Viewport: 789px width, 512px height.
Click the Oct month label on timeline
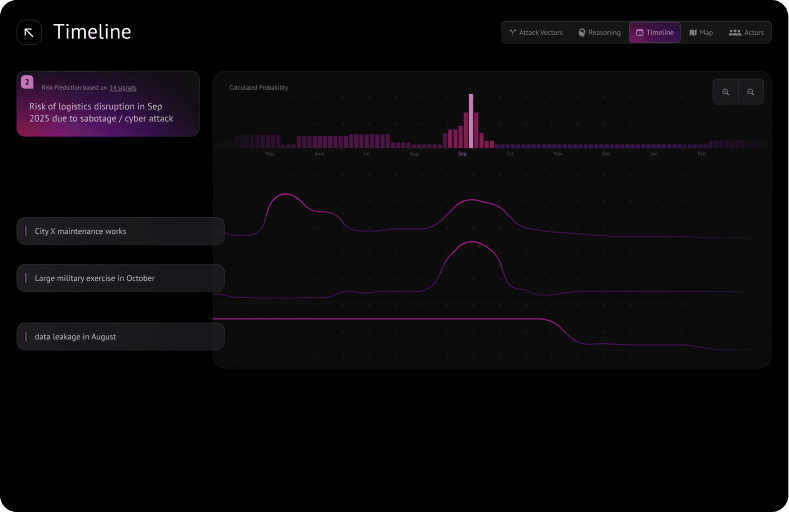click(x=510, y=154)
